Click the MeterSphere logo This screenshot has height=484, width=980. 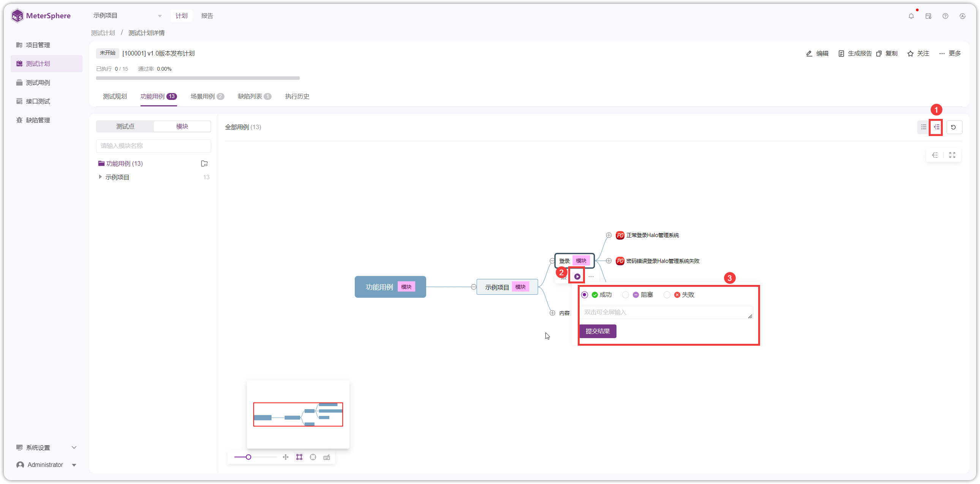tap(41, 16)
